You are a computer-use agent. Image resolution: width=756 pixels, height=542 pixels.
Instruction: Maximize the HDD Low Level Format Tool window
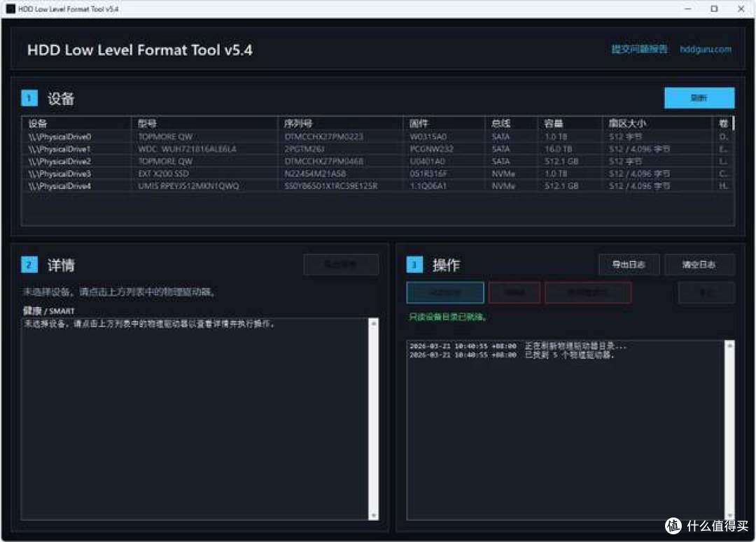coord(714,8)
